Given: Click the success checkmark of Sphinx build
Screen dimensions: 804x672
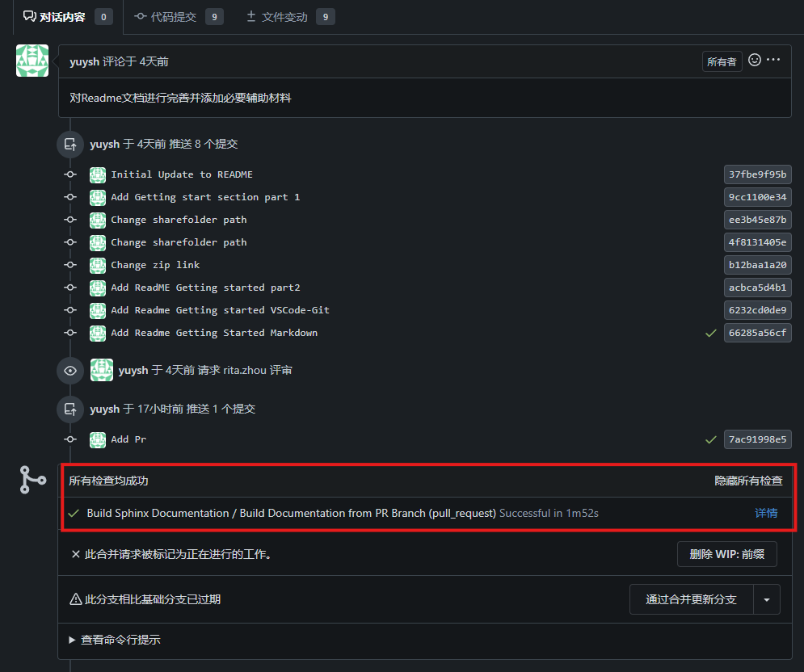Looking at the screenshot, I should click(x=74, y=513).
